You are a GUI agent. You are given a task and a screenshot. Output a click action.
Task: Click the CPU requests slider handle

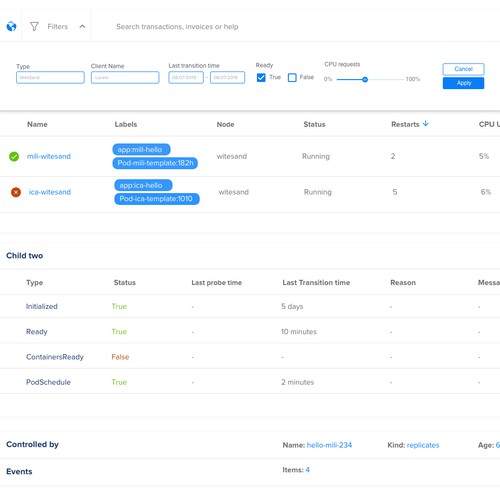pos(365,79)
